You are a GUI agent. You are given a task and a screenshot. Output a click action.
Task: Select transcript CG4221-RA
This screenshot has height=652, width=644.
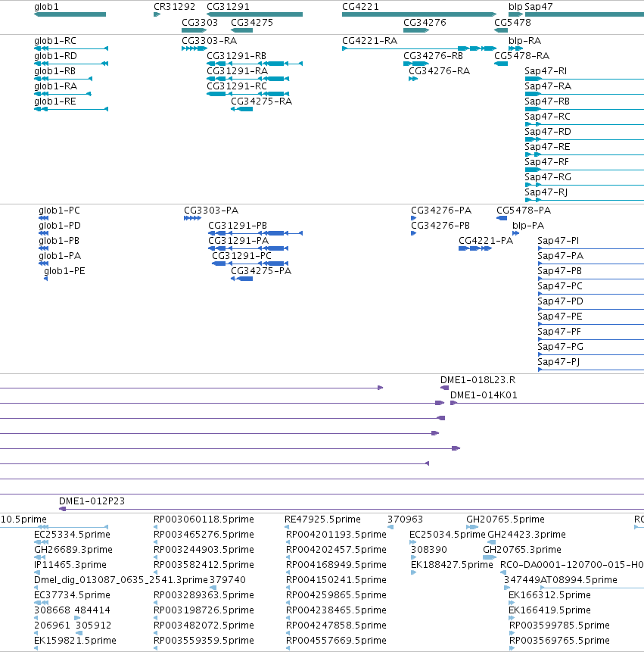370,41
